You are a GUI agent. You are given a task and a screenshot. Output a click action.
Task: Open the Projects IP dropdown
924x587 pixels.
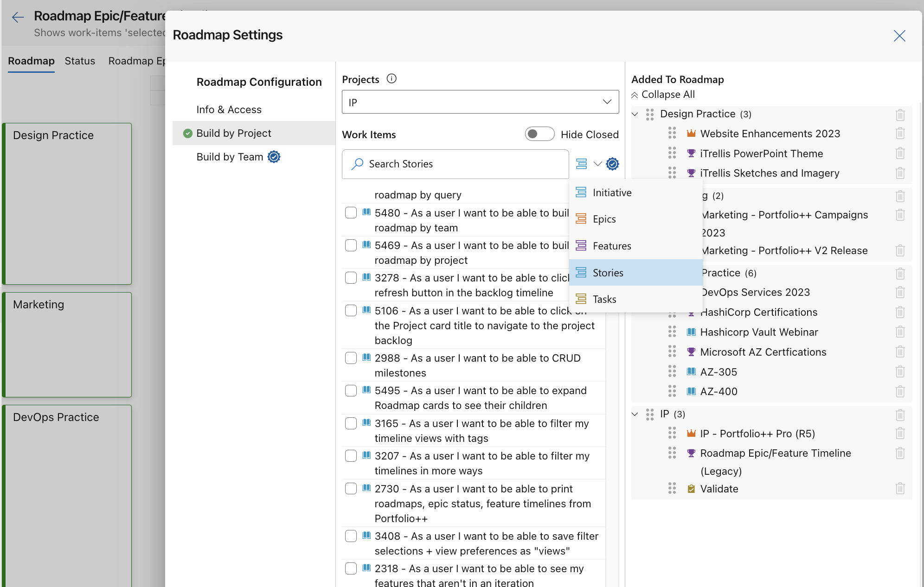480,102
